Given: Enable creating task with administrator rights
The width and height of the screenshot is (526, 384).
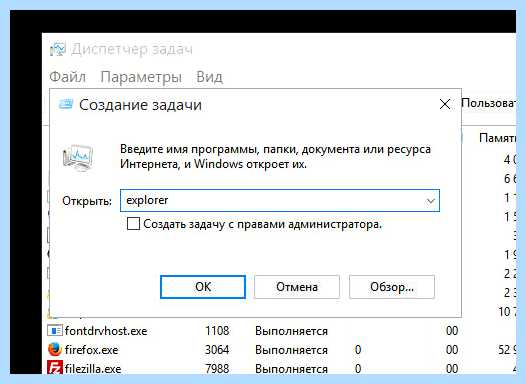Looking at the screenshot, I should point(133,224).
